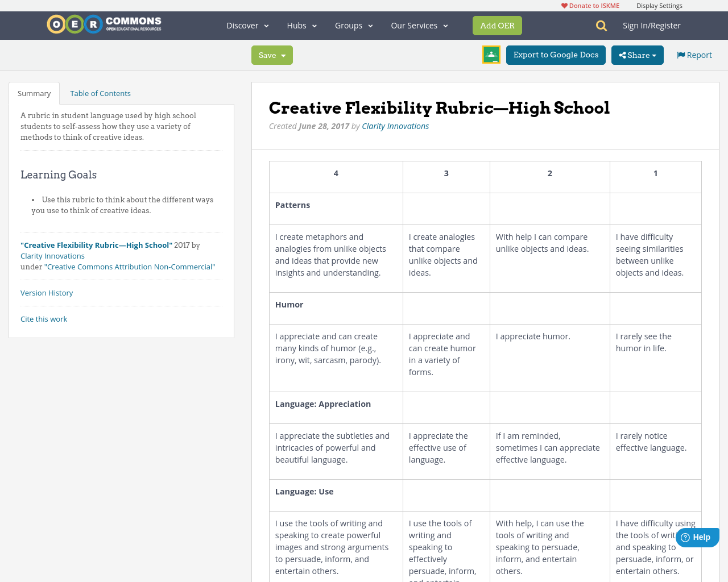Share to Google Classroom
The height and width of the screenshot is (582, 728).
pos(491,55)
